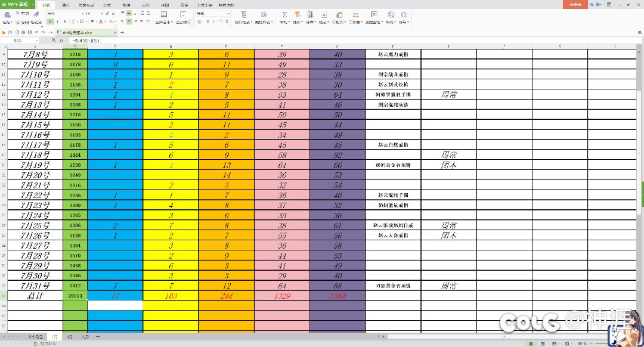
Task: Switch to the Formulas ribbon tab
Action: (x=107, y=5)
